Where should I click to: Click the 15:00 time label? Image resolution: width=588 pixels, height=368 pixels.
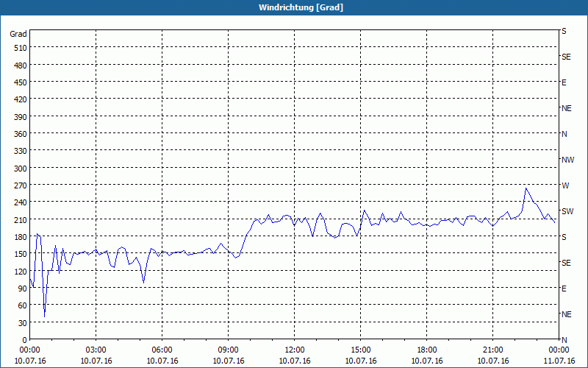pyautogui.click(x=361, y=350)
